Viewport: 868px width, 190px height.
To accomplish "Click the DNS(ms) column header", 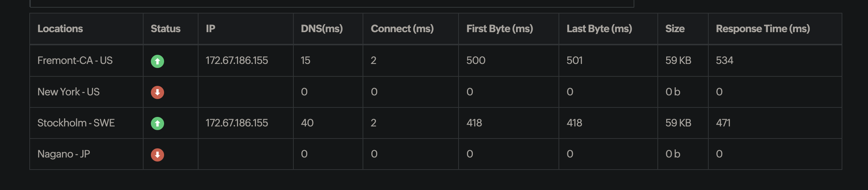I will click(x=322, y=29).
